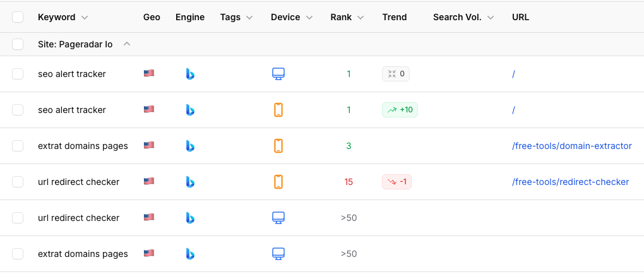The width and height of the screenshot is (644, 274).
Task: Check the seo alert tracker mobile row
Action: pyautogui.click(x=18, y=110)
